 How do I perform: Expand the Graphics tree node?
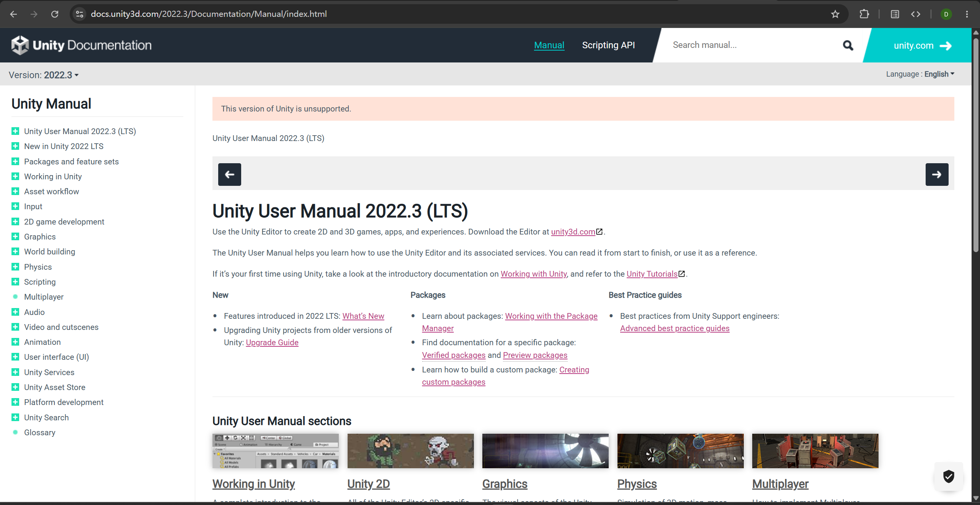click(15, 236)
